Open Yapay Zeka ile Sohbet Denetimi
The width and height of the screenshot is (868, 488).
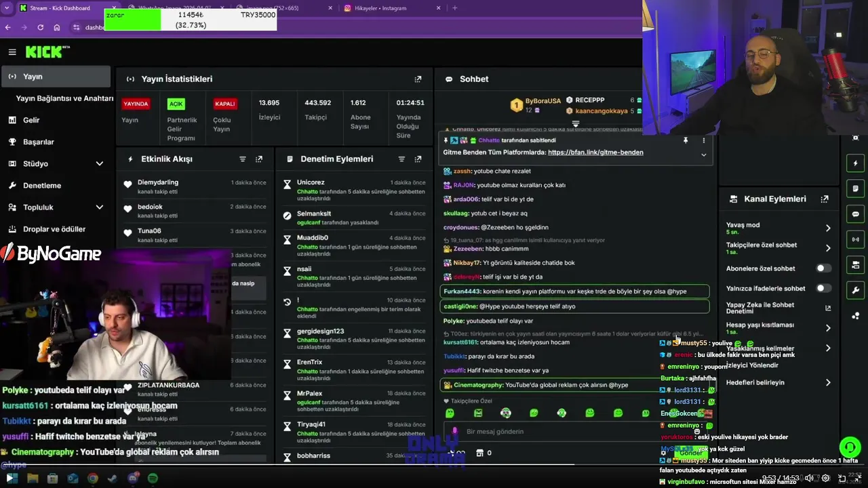(x=777, y=308)
